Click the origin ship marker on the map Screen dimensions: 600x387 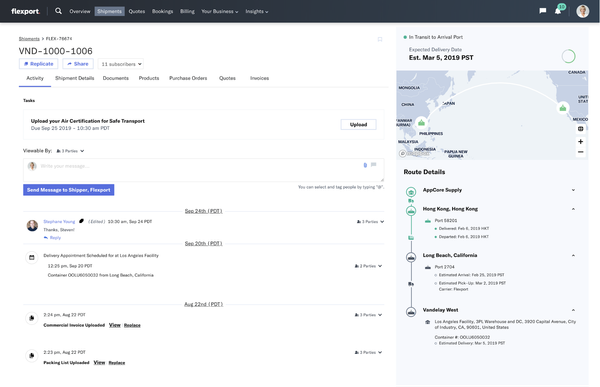point(421,123)
